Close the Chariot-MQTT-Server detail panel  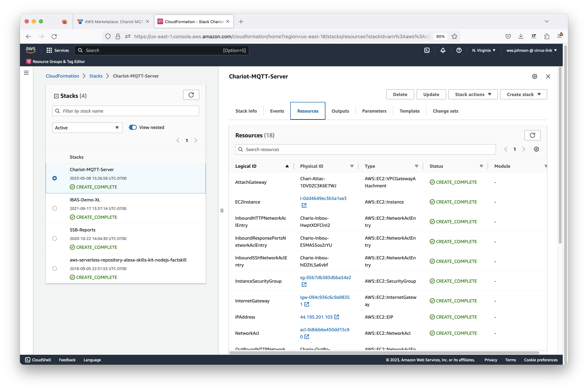click(x=548, y=76)
